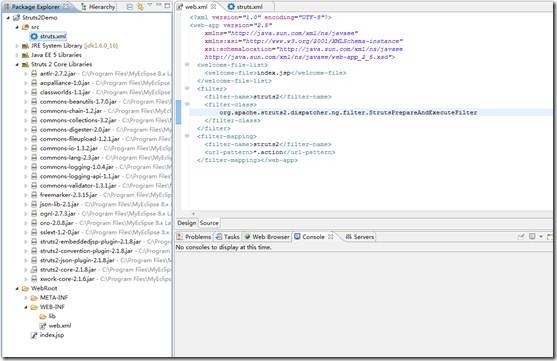Open the Problems view tab
557x361 pixels.
194,237
